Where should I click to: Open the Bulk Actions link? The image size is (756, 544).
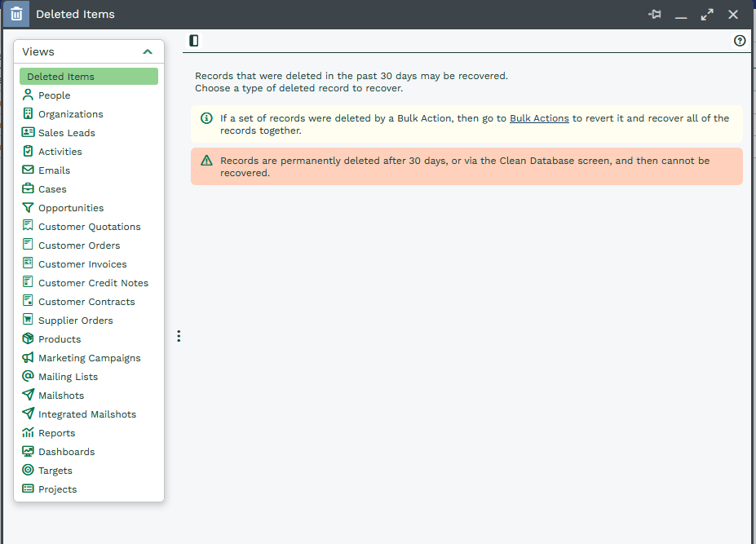tap(539, 118)
